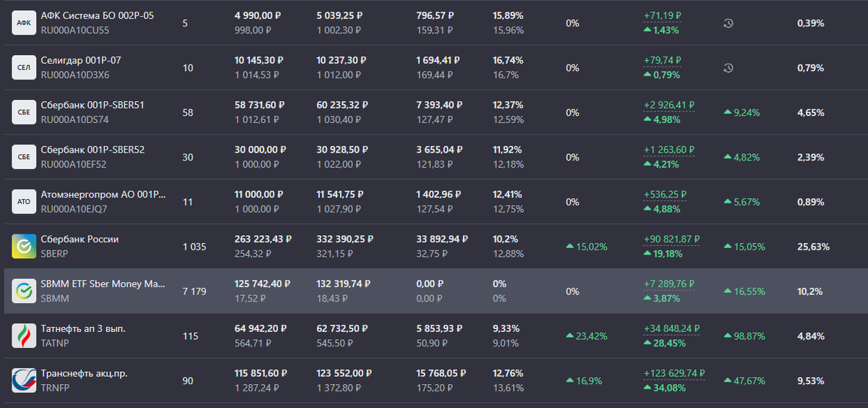This screenshot has width=868, height=408.
Task: Click current value 60 235,32 ₽
Action: pos(342,105)
